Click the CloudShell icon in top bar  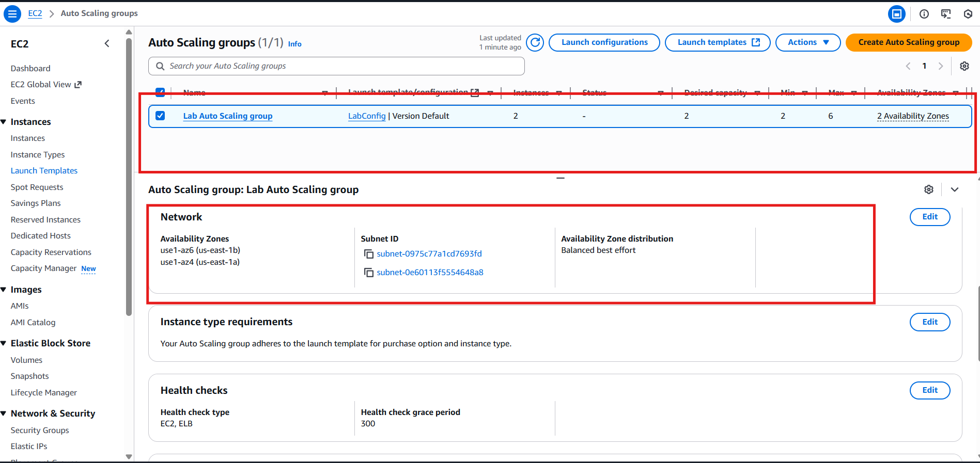946,14
